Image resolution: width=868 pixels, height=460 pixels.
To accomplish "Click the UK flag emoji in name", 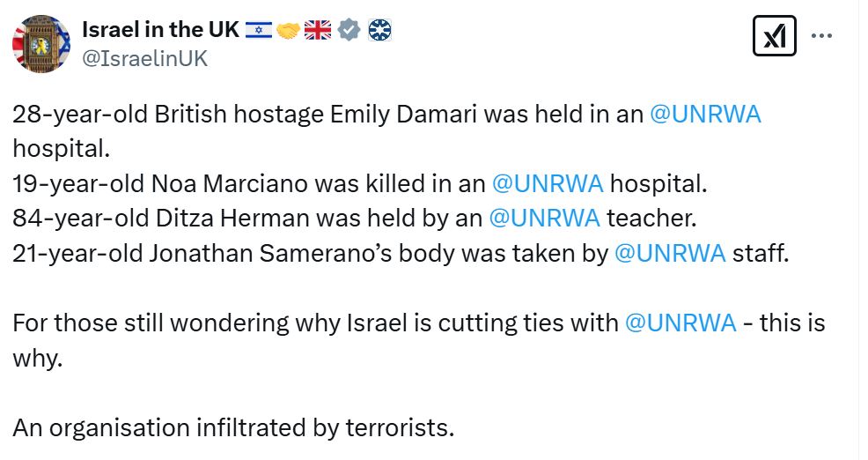I will click(318, 30).
